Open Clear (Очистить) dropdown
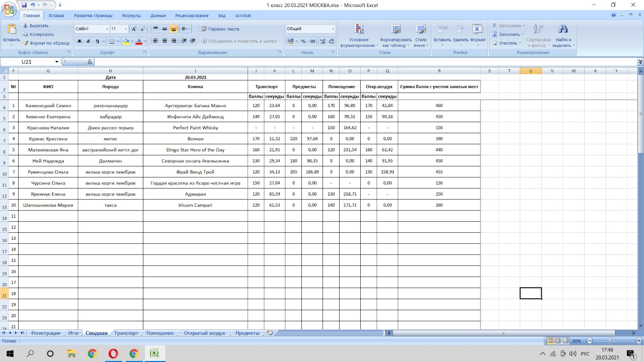Screen dimensions: 644x362 click(507, 43)
